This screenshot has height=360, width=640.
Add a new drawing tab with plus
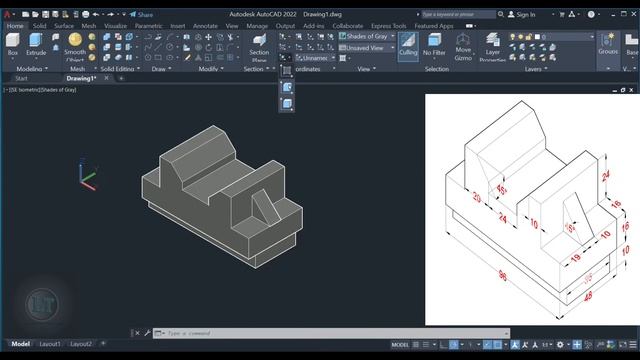[x=121, y=78]
